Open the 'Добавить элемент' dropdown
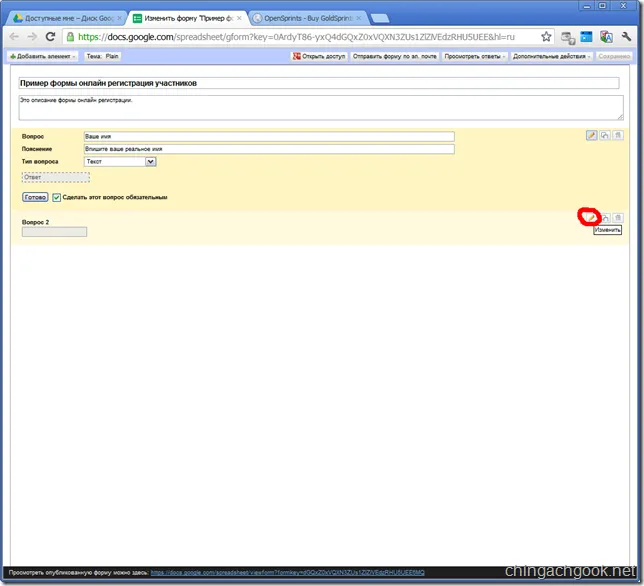 tap(42, 56)
